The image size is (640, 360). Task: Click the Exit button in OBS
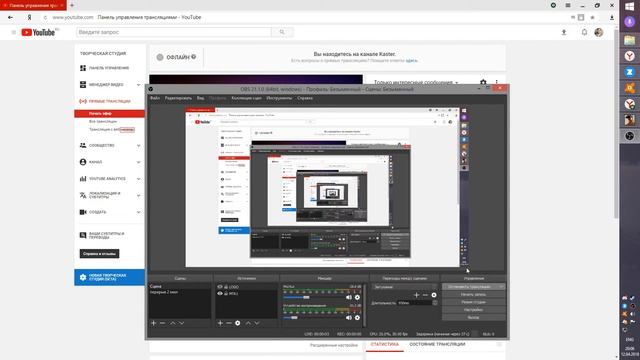(x=473, y=318)
